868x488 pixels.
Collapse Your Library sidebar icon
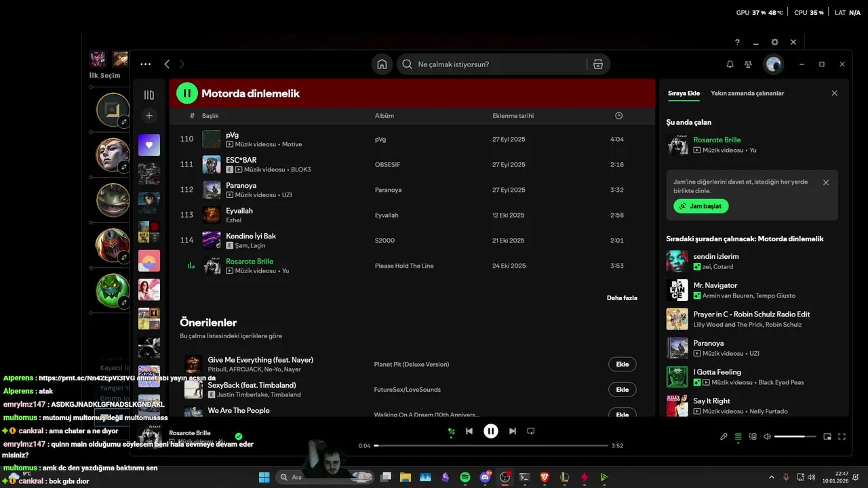pos(149,95)
